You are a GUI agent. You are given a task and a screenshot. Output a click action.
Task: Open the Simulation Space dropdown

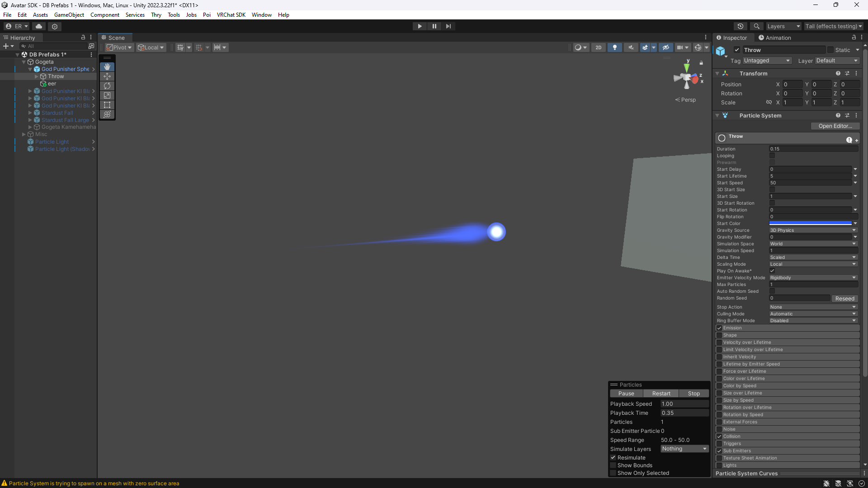tap(813, 244)
